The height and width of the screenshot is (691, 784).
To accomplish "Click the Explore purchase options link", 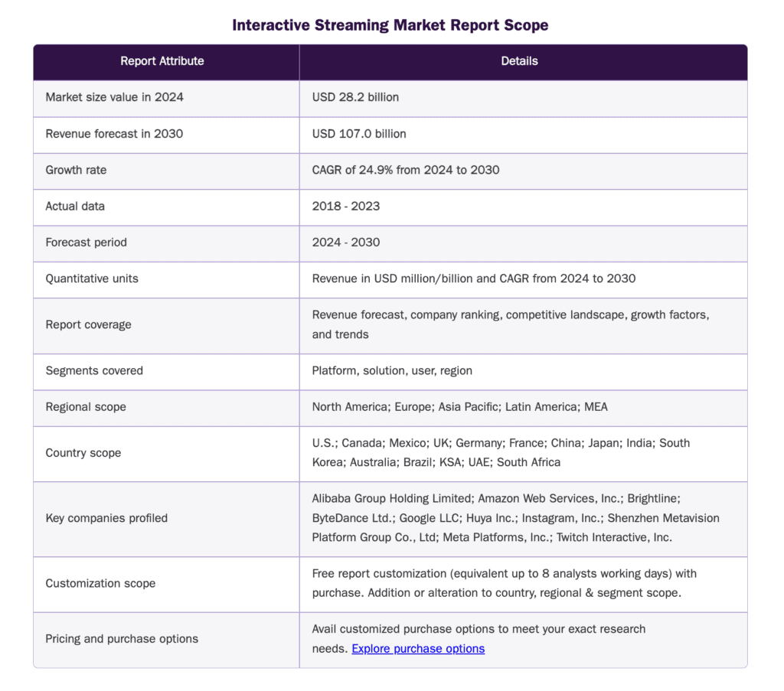I will (x=418, y=648).
